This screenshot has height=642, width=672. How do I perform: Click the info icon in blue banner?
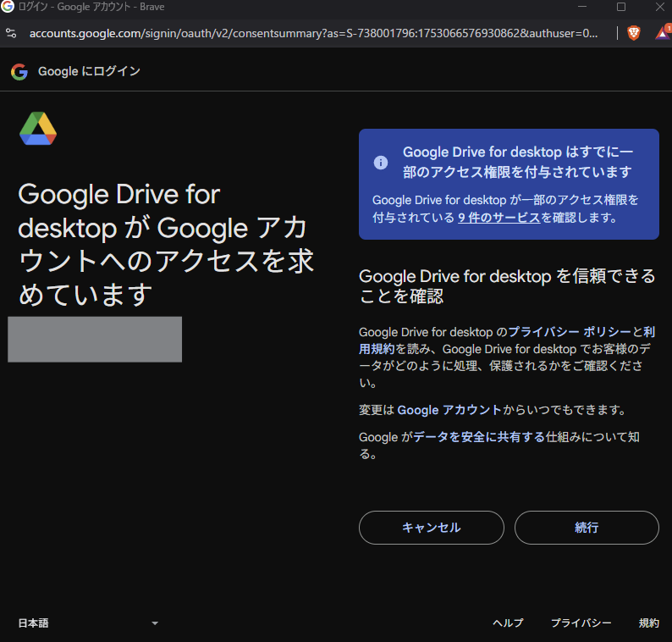pyautogui.click(x=382, y=162)
